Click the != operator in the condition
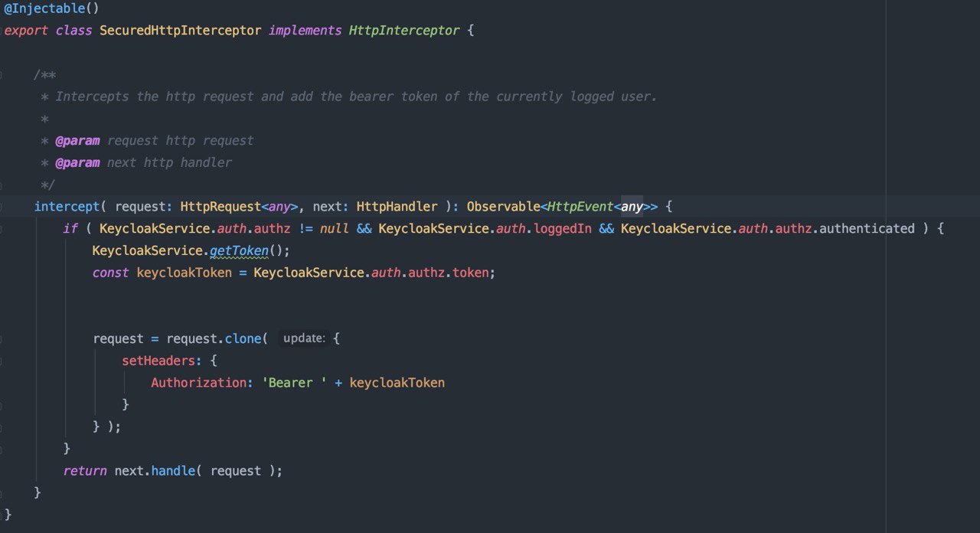 tap(305, 228)
